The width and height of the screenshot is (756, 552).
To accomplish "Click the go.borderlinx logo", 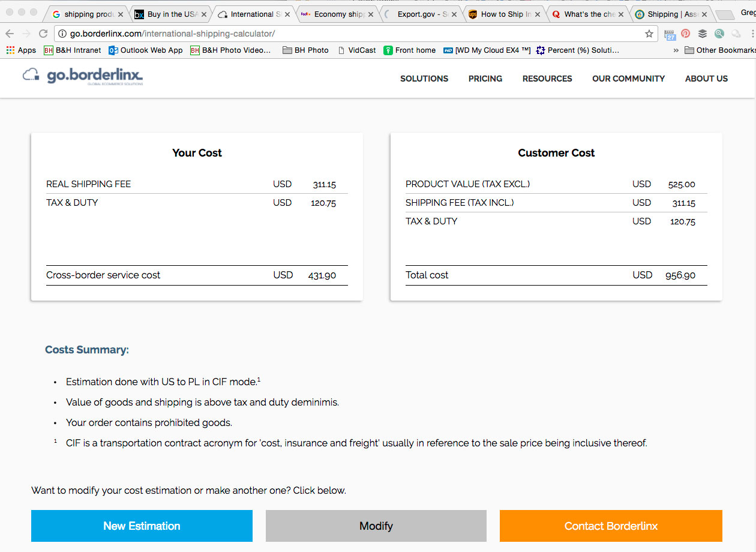I will click(83, 76).
